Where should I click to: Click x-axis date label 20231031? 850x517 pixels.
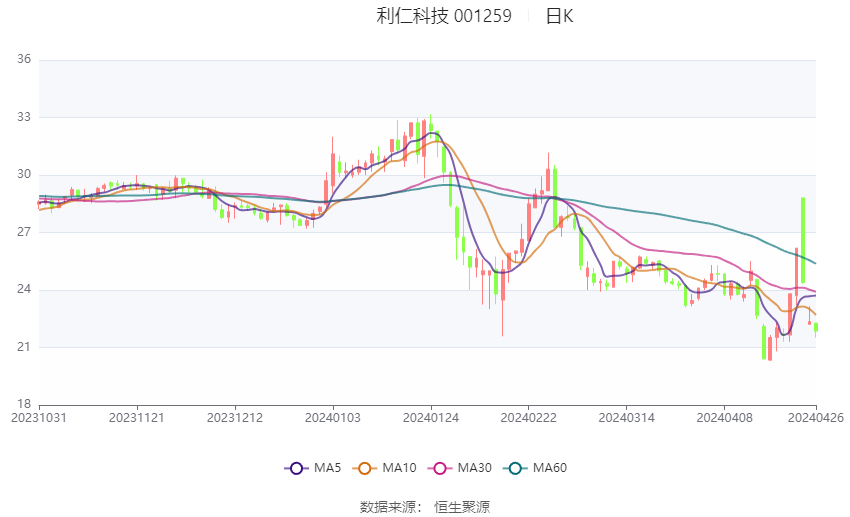click(39, 418)
